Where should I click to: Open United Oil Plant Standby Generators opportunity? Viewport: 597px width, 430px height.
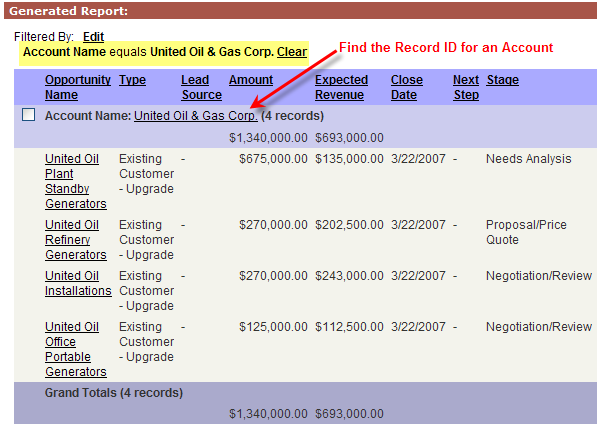coord(76,181)
